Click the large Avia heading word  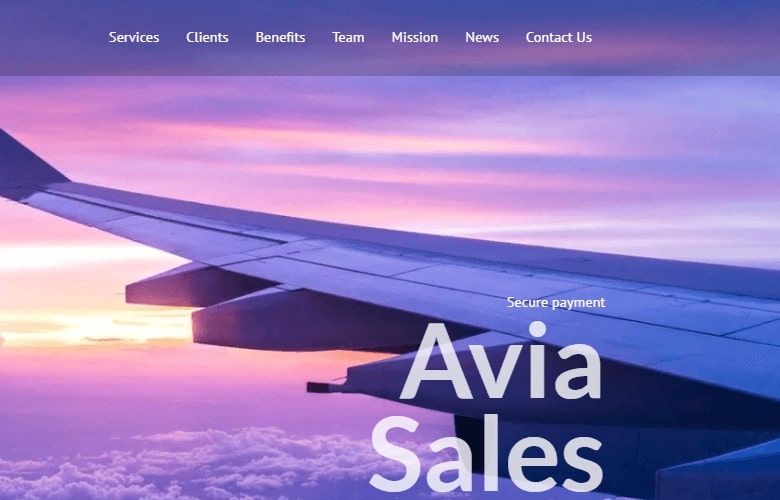point(501,361)
